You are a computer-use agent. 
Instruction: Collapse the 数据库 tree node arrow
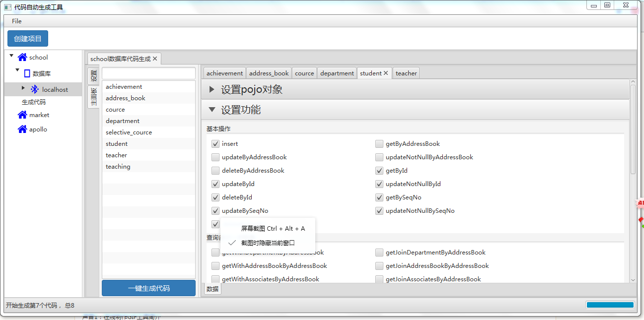(x=17, y=70)
